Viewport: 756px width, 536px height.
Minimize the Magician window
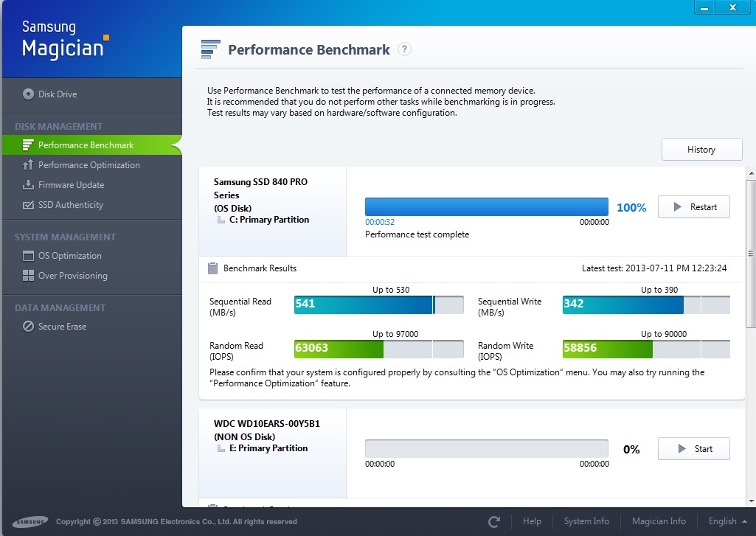tap(704, 7)
